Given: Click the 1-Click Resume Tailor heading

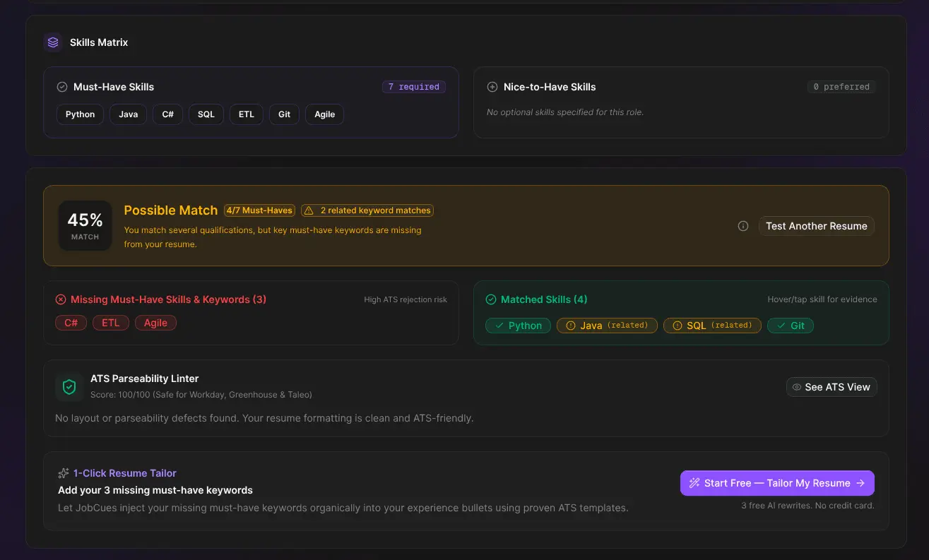Looking at the screenshot, I should (x=125, y=473).
